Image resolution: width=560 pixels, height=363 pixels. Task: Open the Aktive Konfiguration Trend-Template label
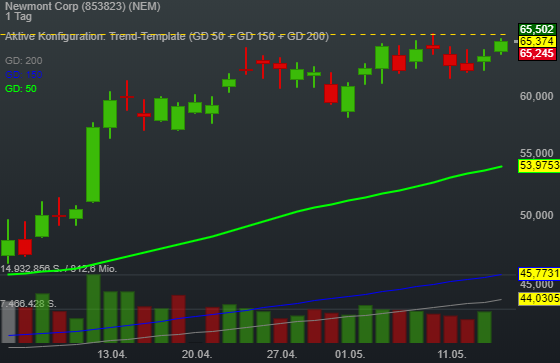[167, 36]
